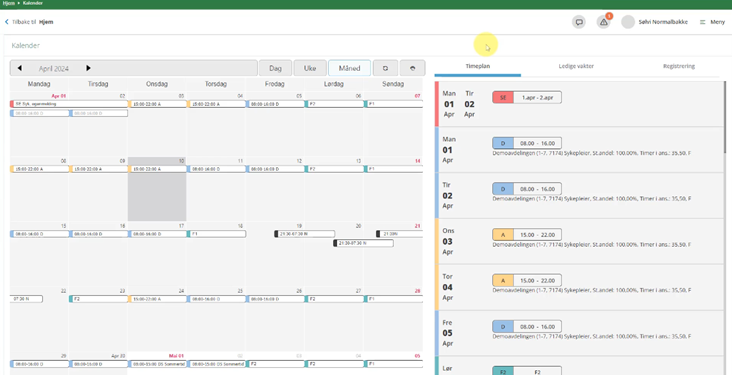The width and height of the screenshot is (732, 375).
Task: Open the chat messages icon
Action: click(x=579, y=22)
